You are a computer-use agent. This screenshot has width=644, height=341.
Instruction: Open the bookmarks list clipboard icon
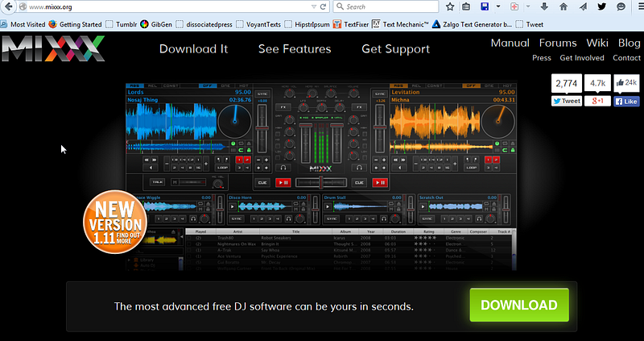point(466,6)
